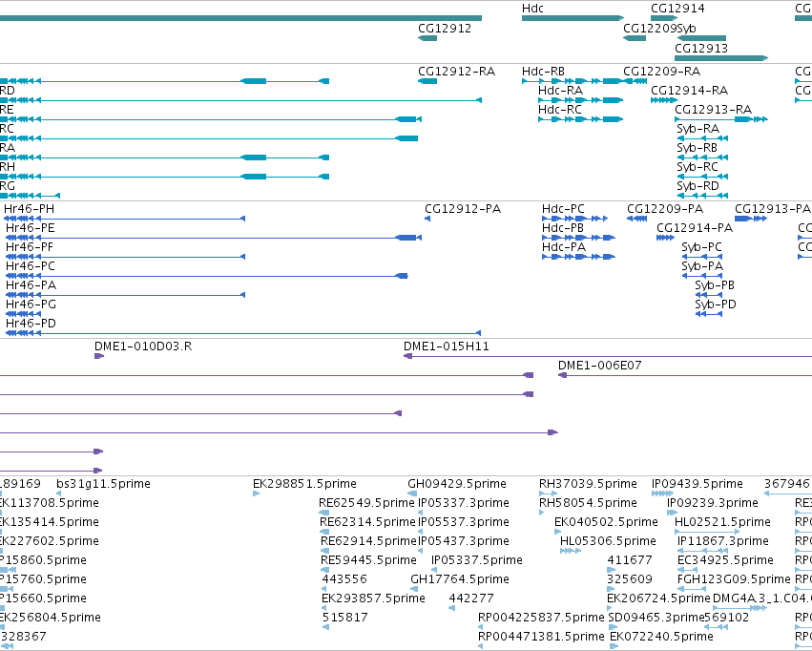The image size is (812, 651).
Task: Select EST bs31g11.5prime
Action: tap(103, 484)
